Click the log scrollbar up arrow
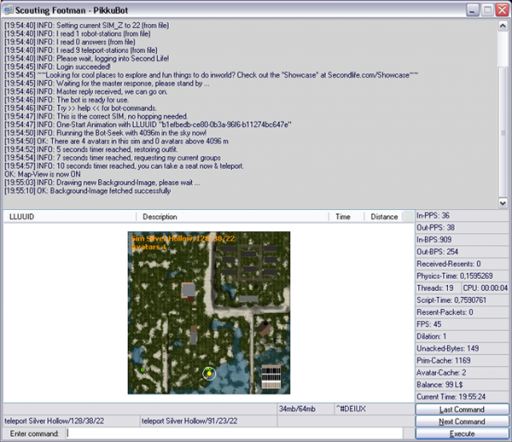Viewport: 512px width, 442px height. (503, 26)
